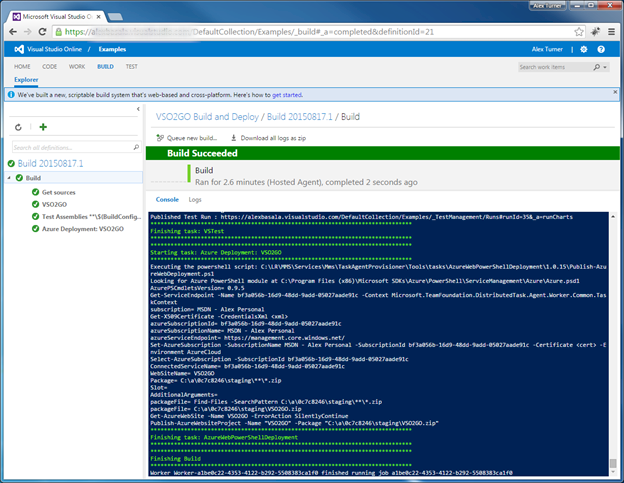
Task: Open the Chrome menu hamburger icon
Action: (x=612, y=32)
